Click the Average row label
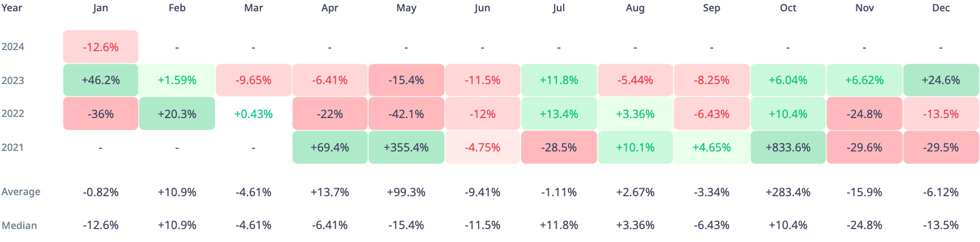This screenshot has width=980, height=242. tap(21, 191)
